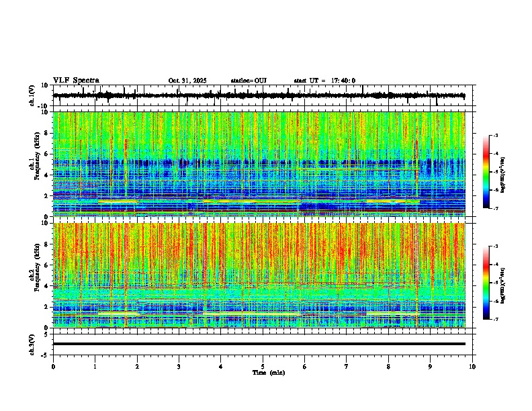Click the "Time (min)" axis label
The height and width of the screenshot is (411, 532).
pos(269,373)
